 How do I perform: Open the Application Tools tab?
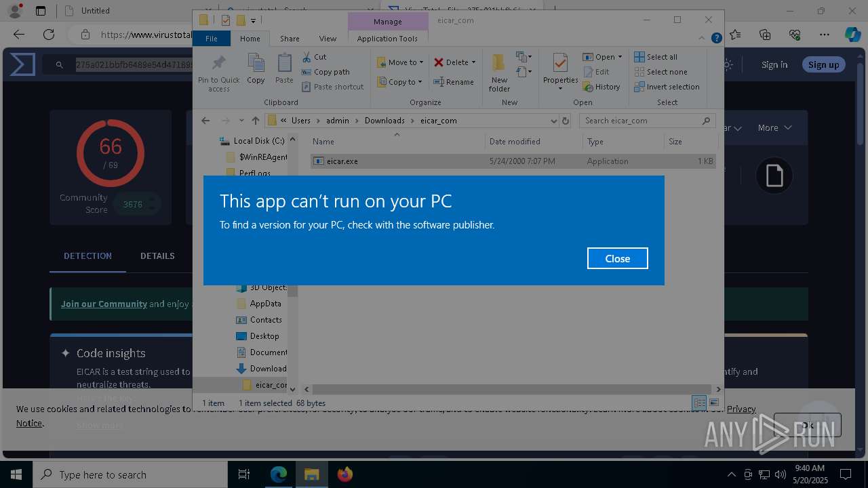pyautogui.click(x=387, y=39)
